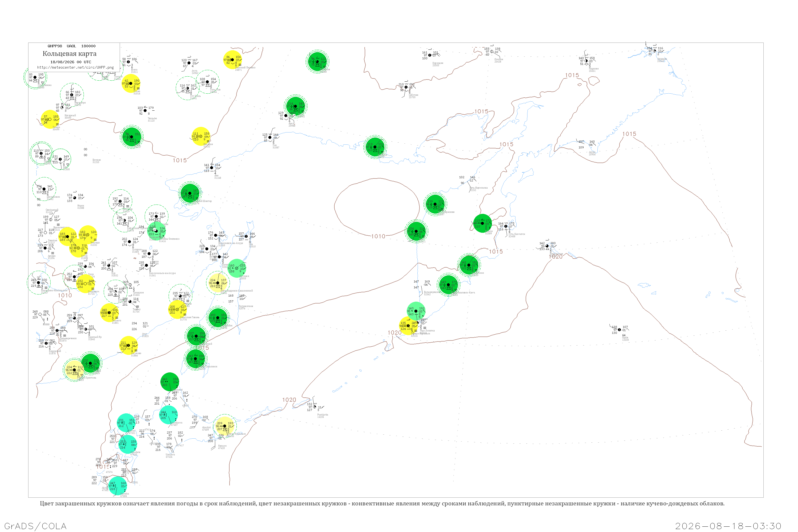Click the 1015 isobar label below Усть-Камчатск

click(x=496, y=252)
